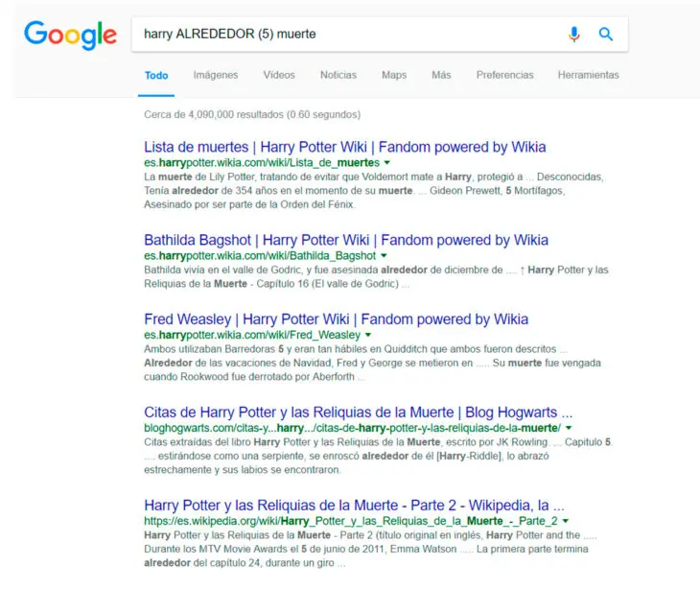Open Herramientas search tools
The width and height of the screenshot is (700, 589).
coord(589,75)
